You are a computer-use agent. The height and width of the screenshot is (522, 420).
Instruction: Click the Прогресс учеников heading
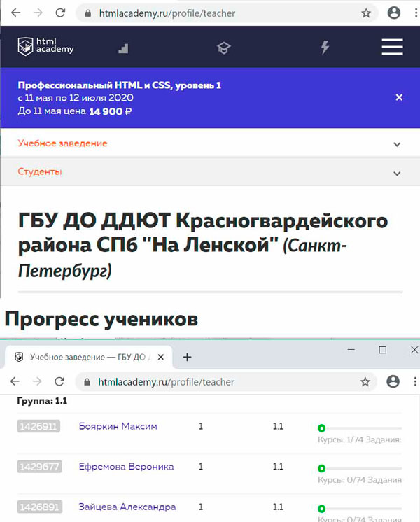(x=101, y=319)
